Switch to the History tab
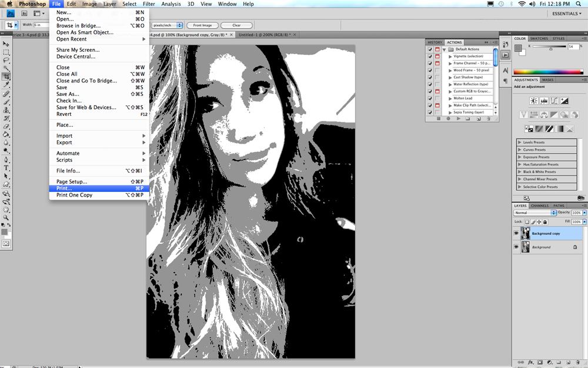 point(435,42)
